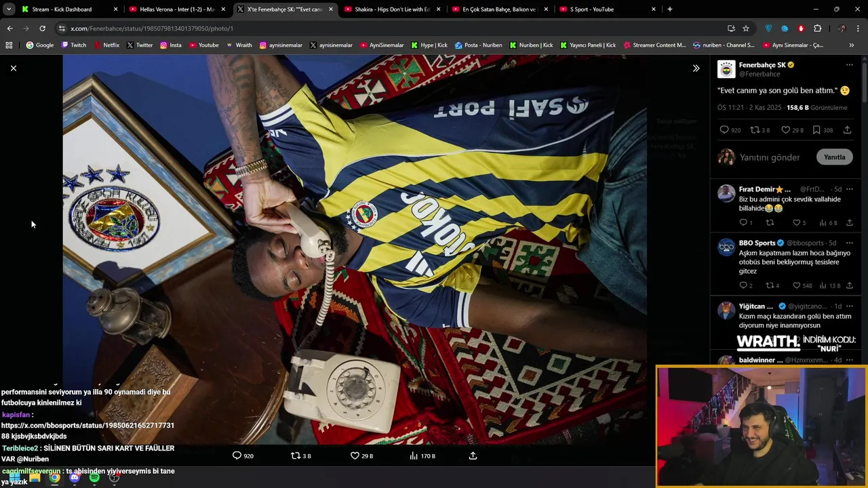
Task: Open the Extensions puzzle menu
Action: click(x=817, y=28)
